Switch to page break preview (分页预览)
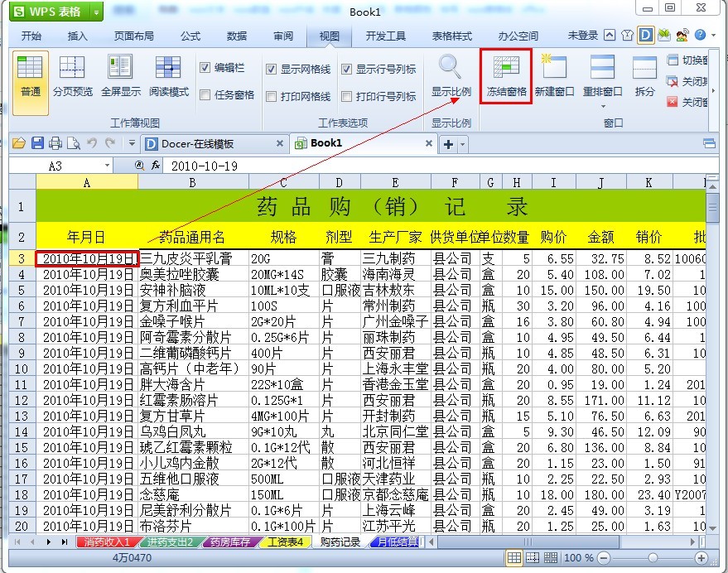This screenshot has width=728, height=573. tap(72, 76)
